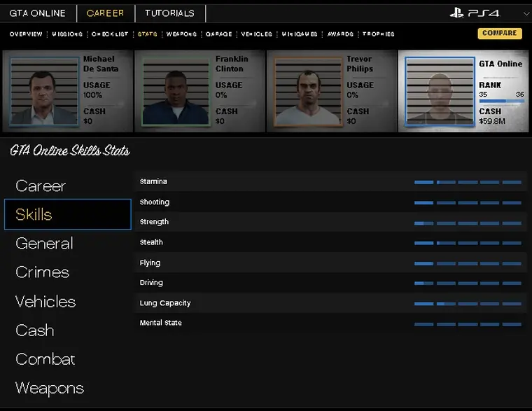Click the Mental State skill row
This screenshot has height=411, width=532.
(330, 323)
